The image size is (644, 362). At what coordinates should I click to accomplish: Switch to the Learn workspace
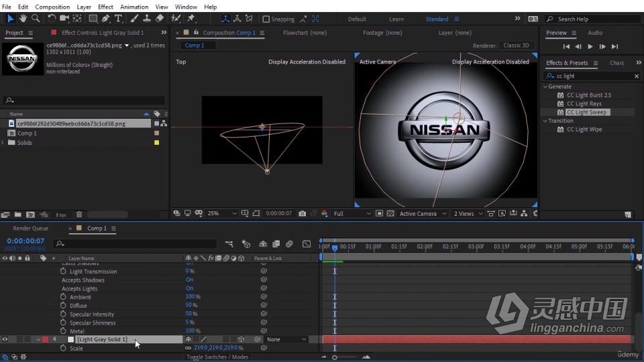tap(396, 19)
